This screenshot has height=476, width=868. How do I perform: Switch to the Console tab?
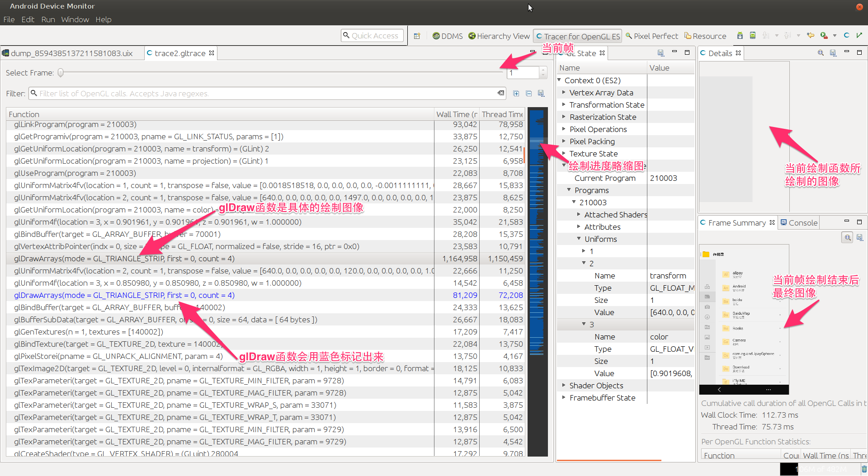click(x=799, y=223)
